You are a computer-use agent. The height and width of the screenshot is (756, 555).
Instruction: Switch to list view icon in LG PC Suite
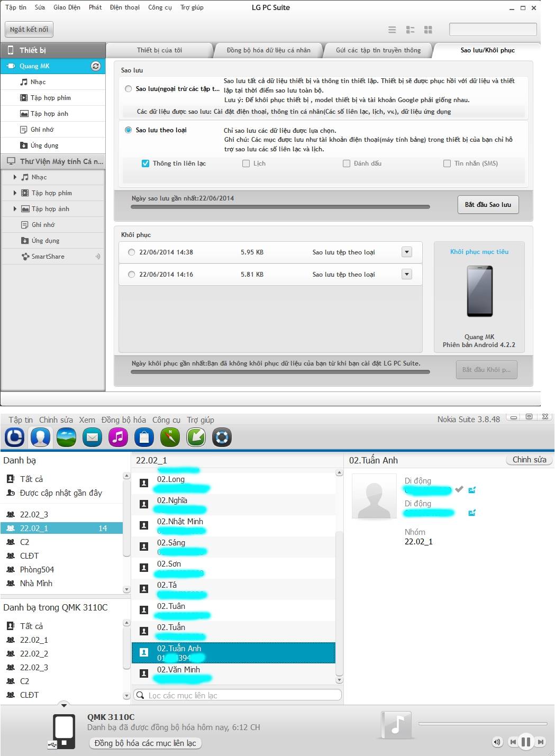click(392, 30)
